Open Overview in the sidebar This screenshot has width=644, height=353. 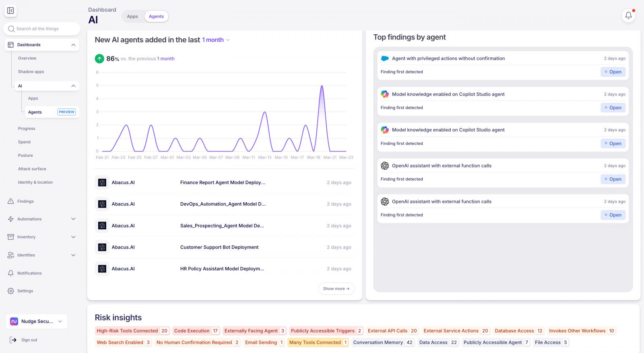[27, 58]
